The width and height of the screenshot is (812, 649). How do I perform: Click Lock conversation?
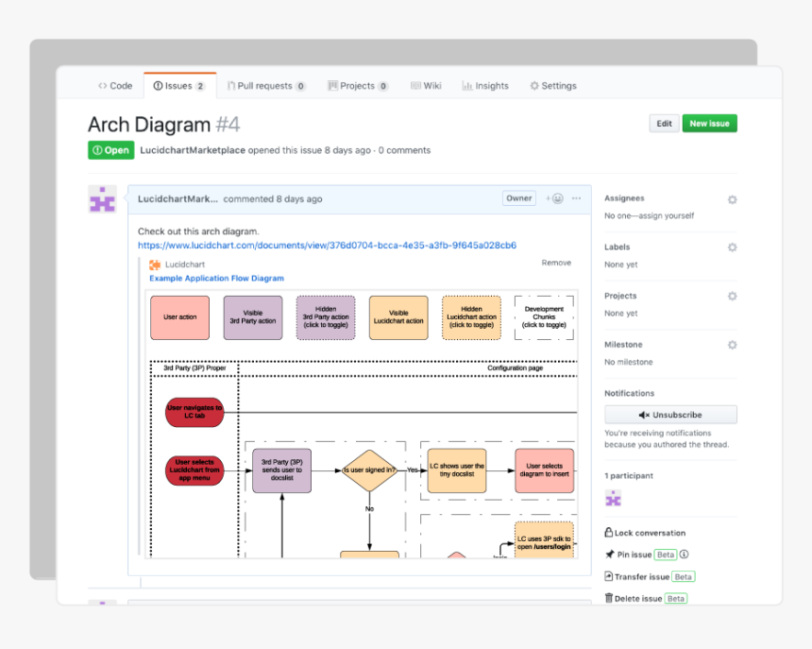click(x=645, y=533)
